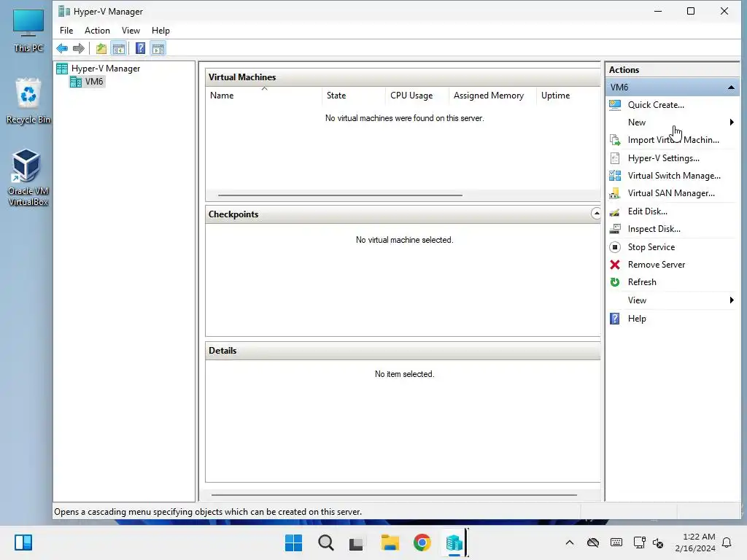The height and width of the screenshot is (560, 747).
Task: Open the Action menu
Action: click(97, 31)
